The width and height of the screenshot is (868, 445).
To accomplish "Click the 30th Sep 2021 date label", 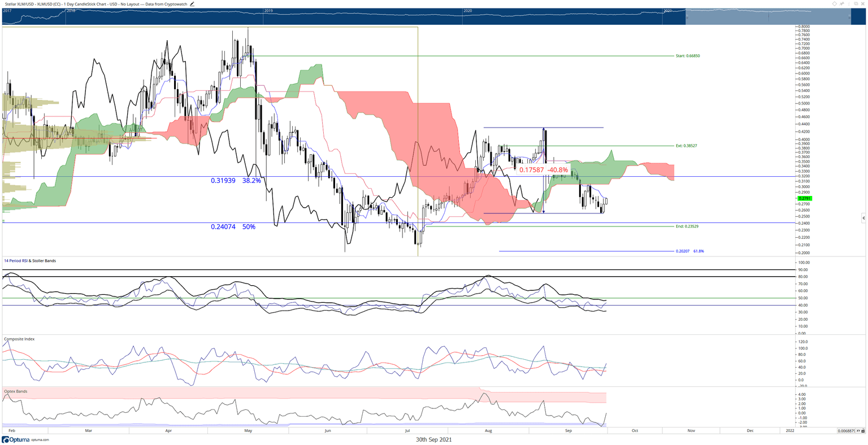I will click(x=434, y=439).
